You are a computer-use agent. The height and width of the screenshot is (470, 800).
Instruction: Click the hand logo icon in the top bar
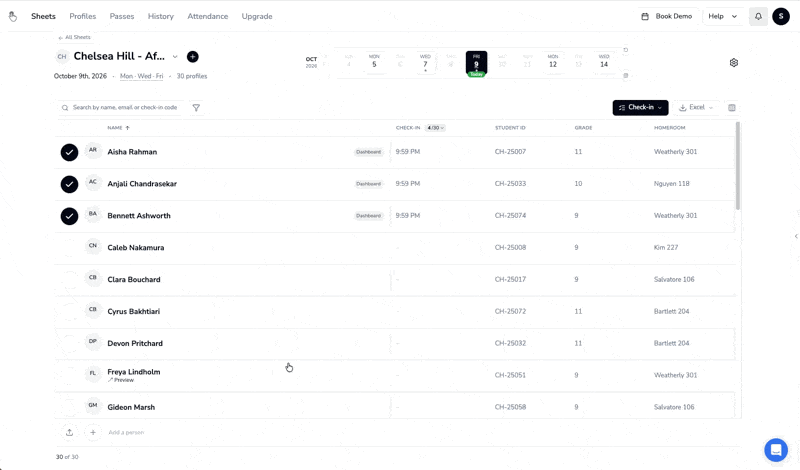(13, 17)
